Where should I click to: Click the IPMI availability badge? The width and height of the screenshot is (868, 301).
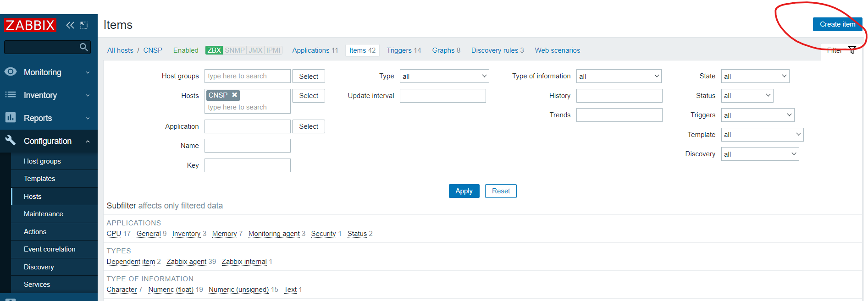click(273, 50)
